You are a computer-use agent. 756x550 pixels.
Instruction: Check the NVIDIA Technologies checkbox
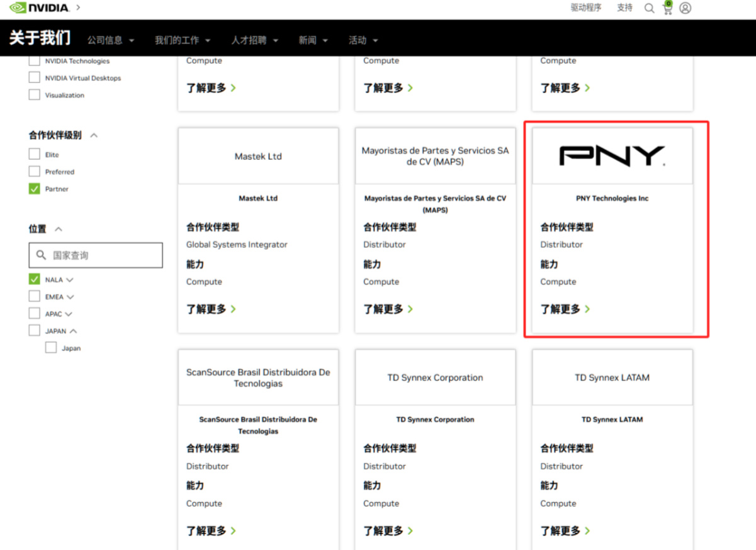coord(34,61)
